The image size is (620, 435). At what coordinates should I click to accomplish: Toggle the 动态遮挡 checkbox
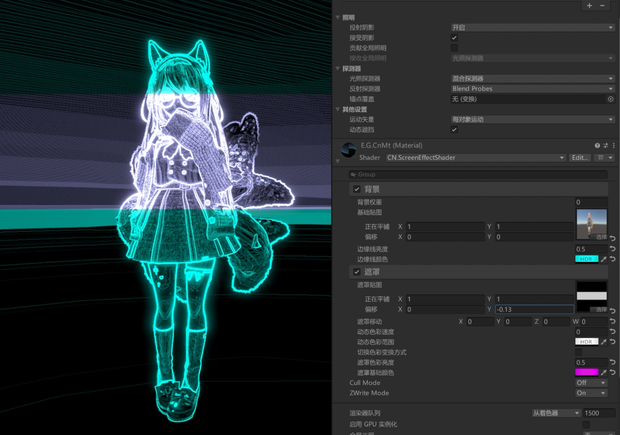click(454, 130)
